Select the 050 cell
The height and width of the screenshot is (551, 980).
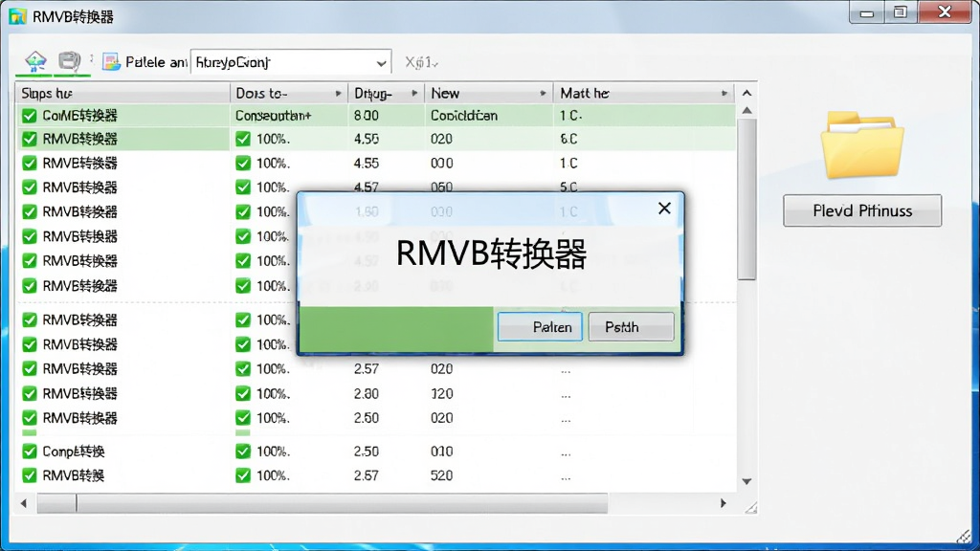(441, 187)
